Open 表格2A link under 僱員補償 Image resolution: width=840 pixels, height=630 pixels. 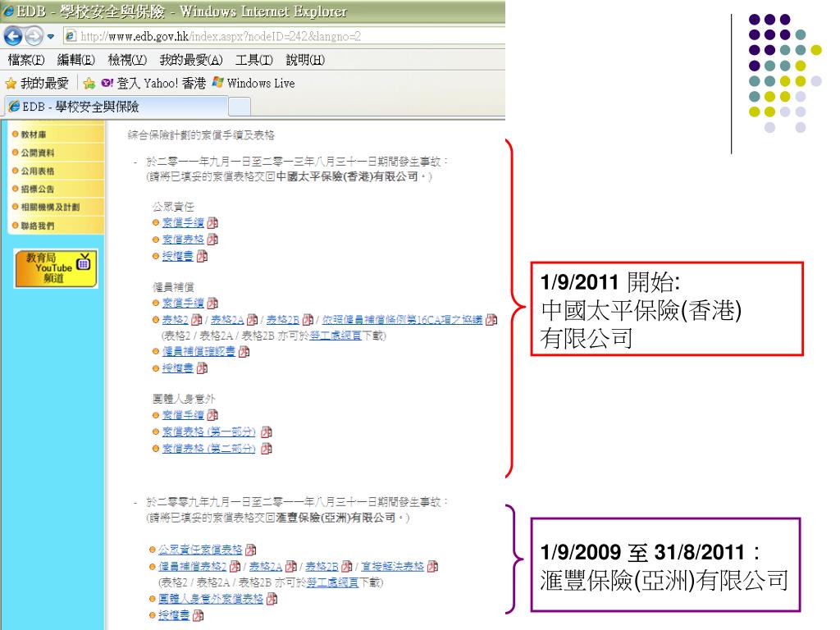click(227, 320)
